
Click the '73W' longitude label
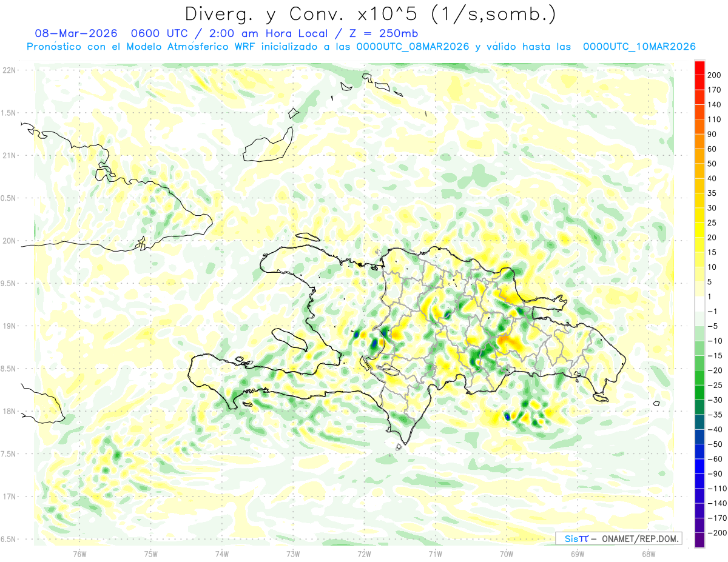pos(293,554)
